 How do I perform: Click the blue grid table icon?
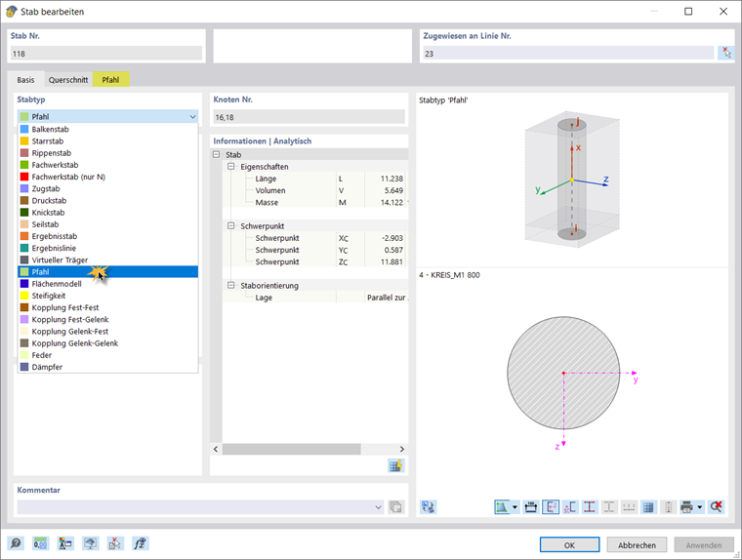[648, 507]
